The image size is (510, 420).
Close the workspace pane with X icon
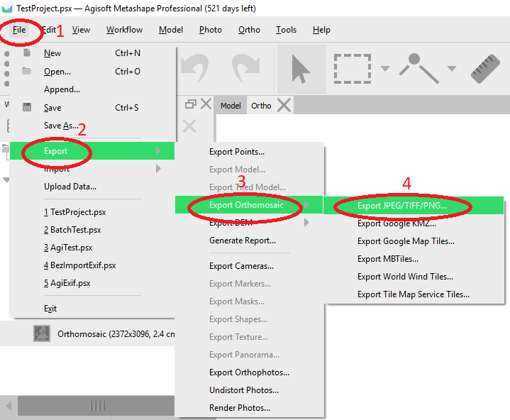pos(206,104)
